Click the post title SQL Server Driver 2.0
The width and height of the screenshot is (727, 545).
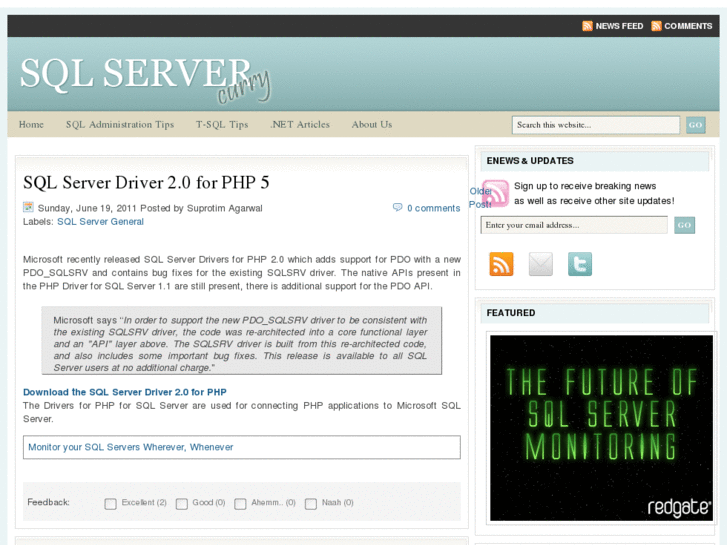pos(146,183)
